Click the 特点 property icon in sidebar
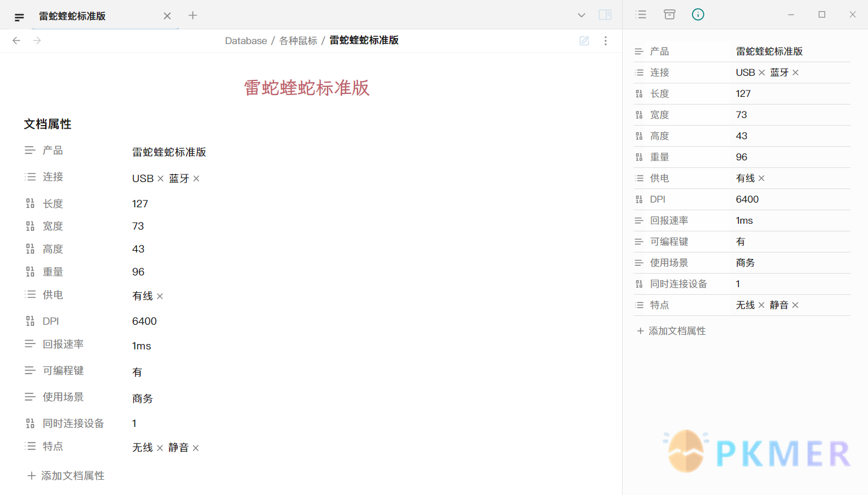Screen dimensions: 868x495 pos(639,305)
